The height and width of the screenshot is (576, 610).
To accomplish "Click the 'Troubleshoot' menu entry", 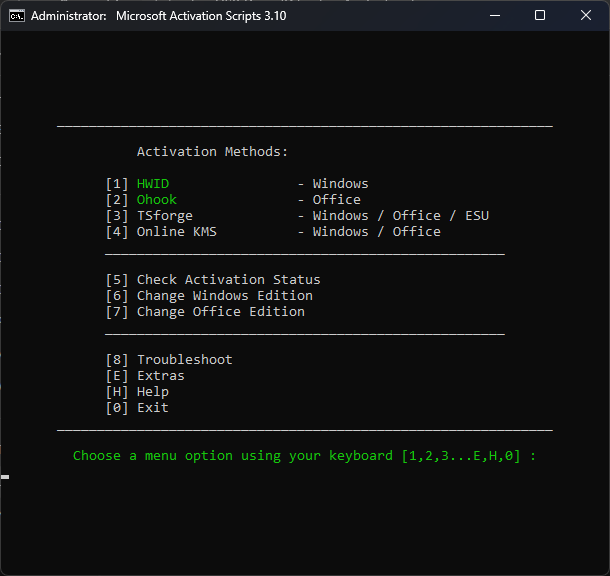I will click(185, 359).
